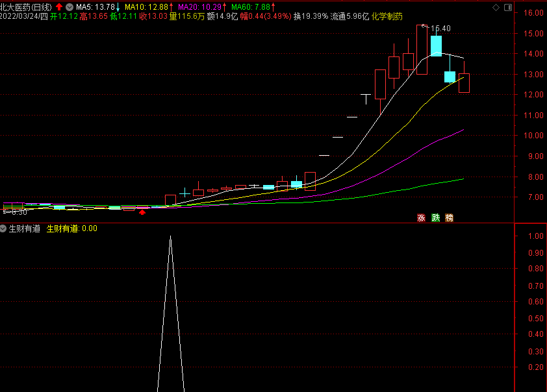Screen dimensions: 547x392
Task: Click the date 2022/03/24/四 text
Action: [x=24, y=16]
